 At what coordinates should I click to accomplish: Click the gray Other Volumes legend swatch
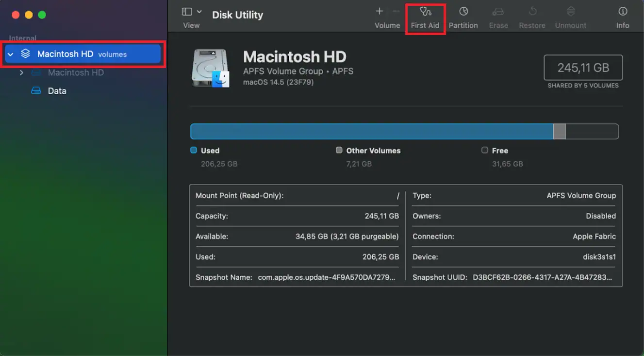pos(339,150)
